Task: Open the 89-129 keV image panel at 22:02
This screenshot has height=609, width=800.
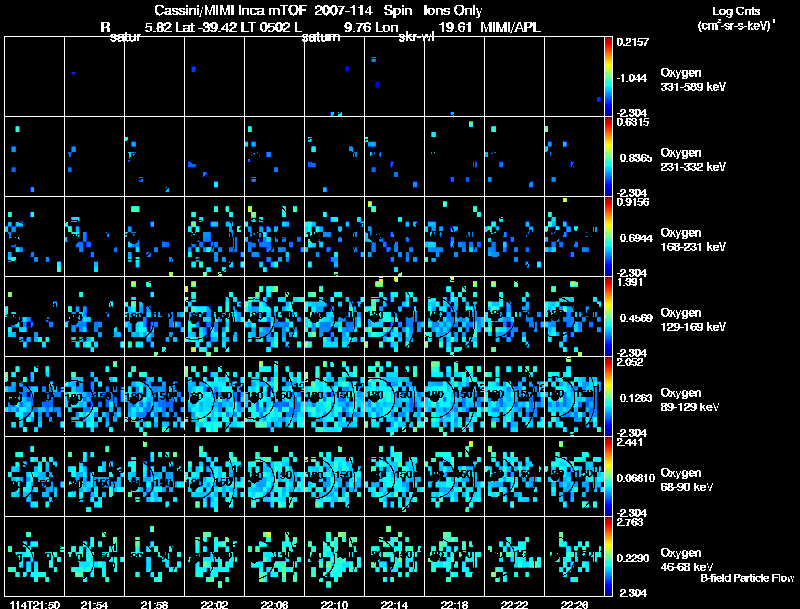Action: 214,397
